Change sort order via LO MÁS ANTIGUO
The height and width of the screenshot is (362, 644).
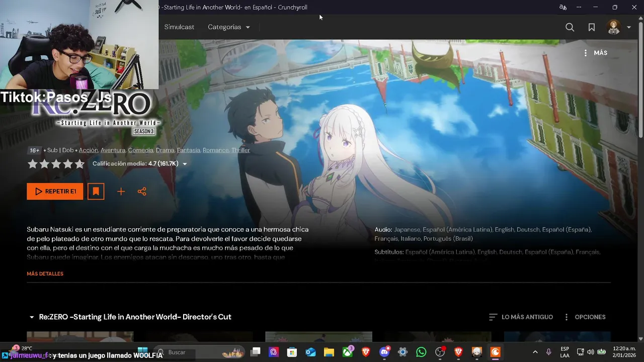[x=521, y=317]
